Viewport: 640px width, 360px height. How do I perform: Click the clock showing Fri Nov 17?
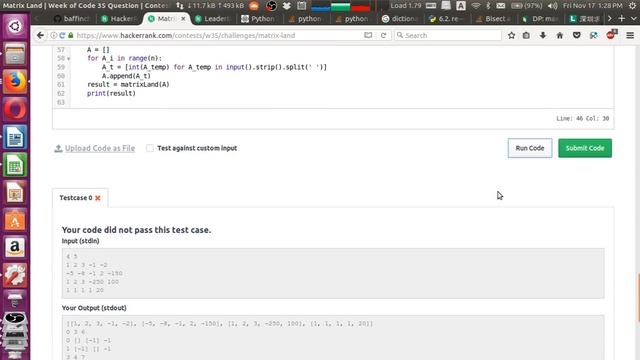[593, 6]
